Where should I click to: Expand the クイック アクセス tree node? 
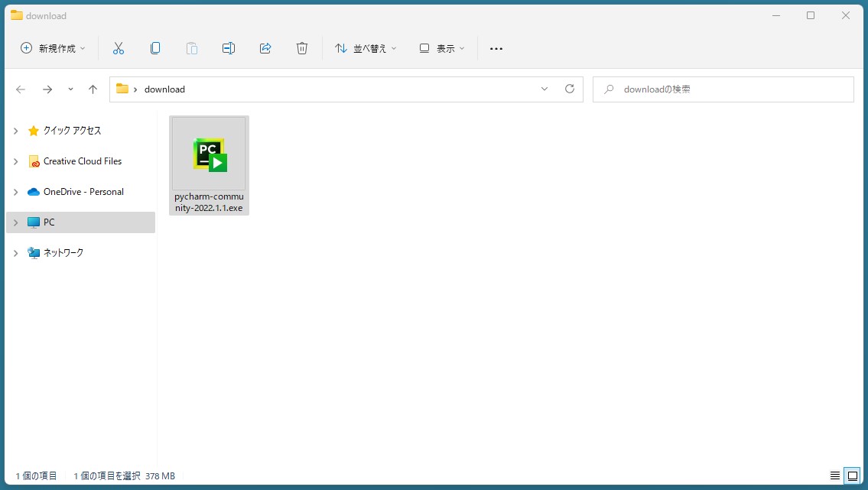coord(16,131)
